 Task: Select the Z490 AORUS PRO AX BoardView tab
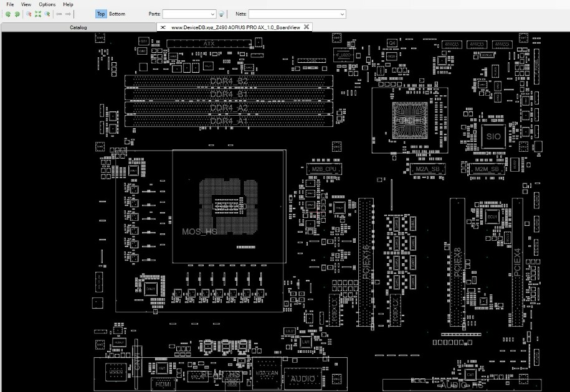(x=235, y=27)
